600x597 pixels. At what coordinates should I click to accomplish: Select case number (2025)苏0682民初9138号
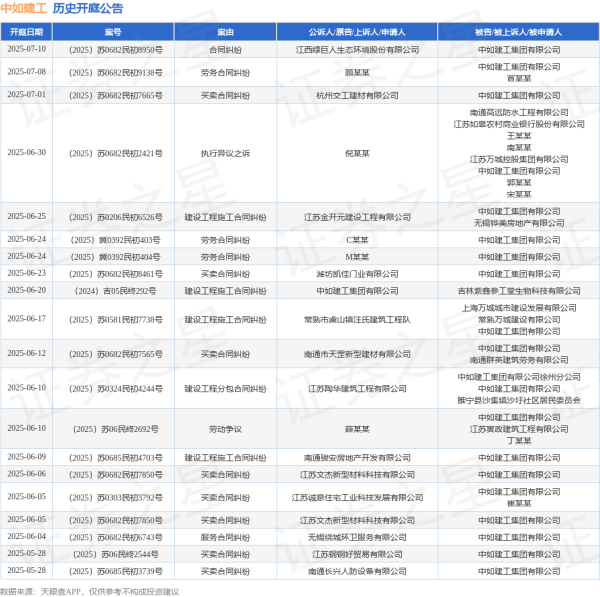click(x=116, y=73)
